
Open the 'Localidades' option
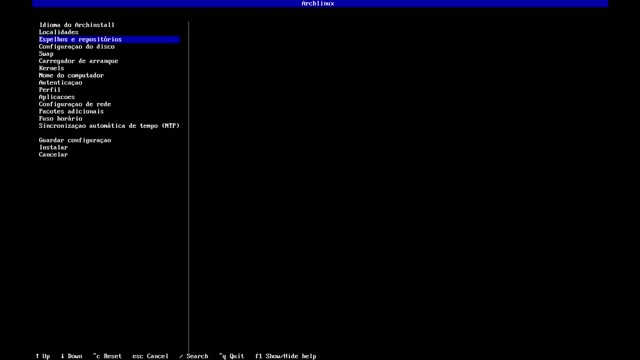(x=58, y=32)
